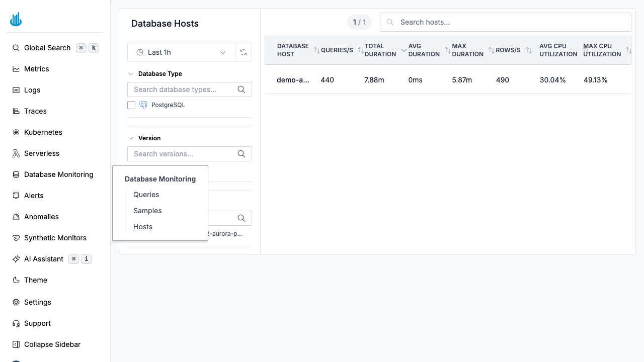Open Logs from the sidebar icon
The width and height of the screenshot is (644, 362).
coord(16,90)
